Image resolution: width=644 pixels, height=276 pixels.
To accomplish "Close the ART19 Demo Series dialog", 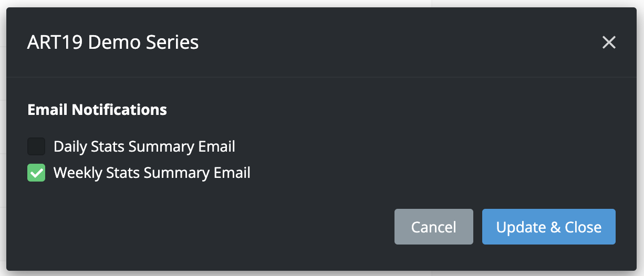I will (x=609, y=43).
